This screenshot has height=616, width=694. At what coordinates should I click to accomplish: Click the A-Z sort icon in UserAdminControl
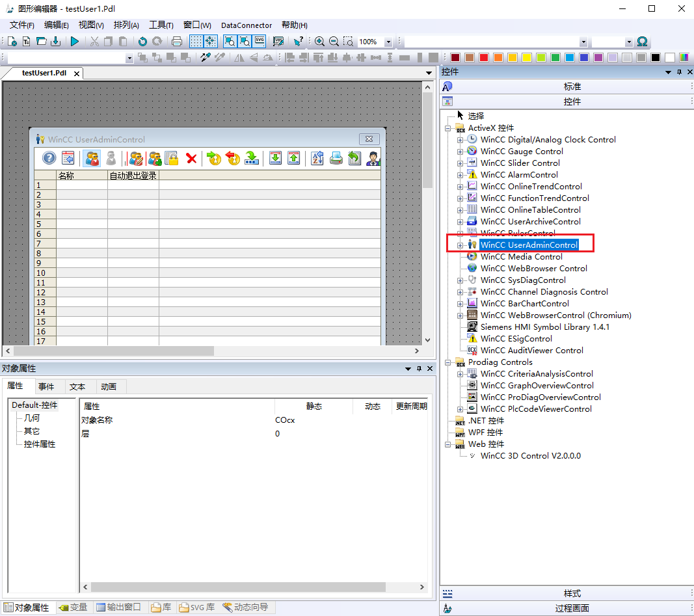coord(317,158)
